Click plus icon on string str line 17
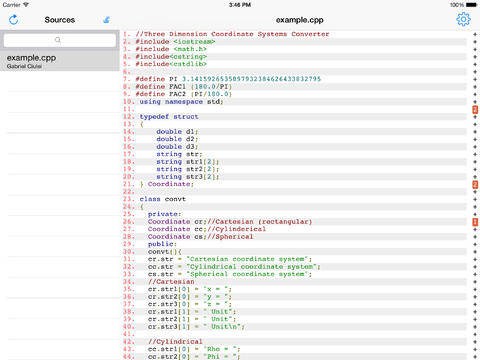 (475, 154)
